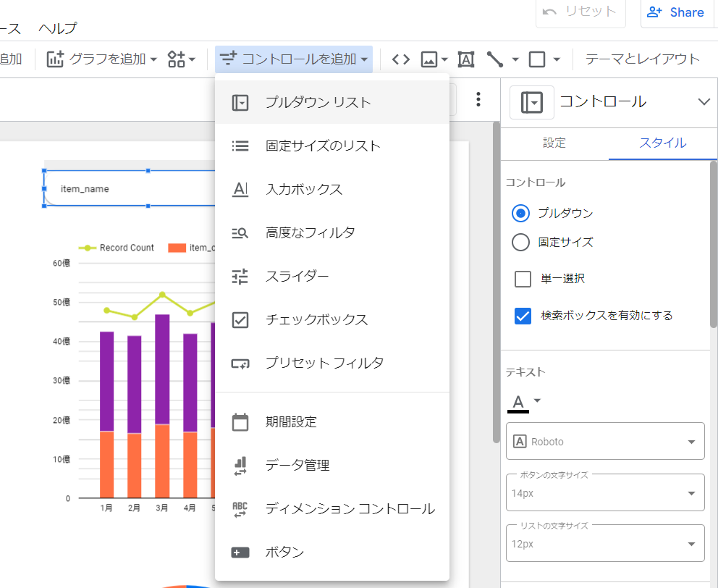The image size is (718, 588).
Task: Enable the 単一選択 checkbox
Action: pos(523,279)
